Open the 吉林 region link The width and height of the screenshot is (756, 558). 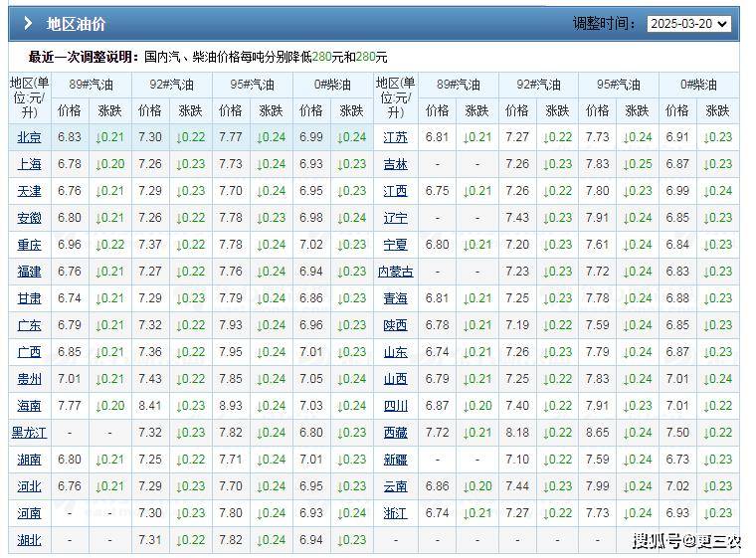click(395, 164)
